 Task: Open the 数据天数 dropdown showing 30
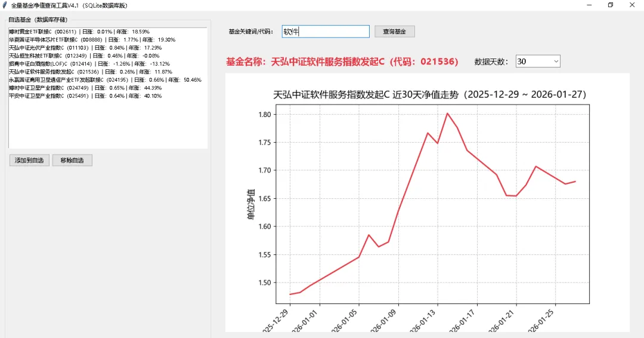(x=538, y=62)
